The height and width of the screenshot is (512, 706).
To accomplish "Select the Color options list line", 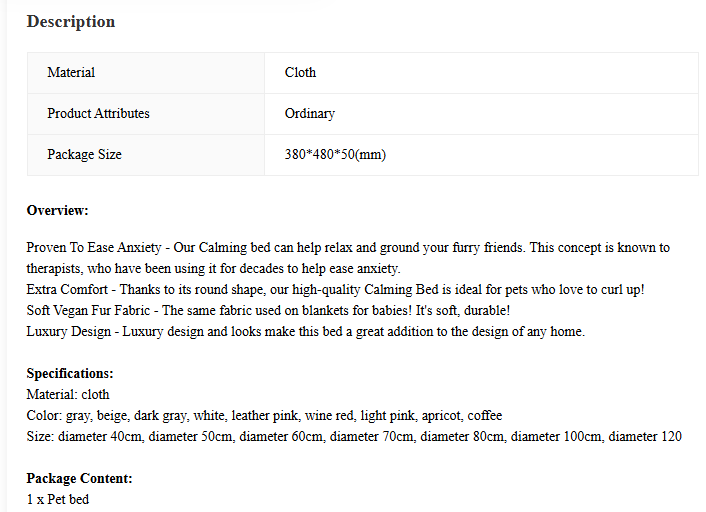I will tap(264, 416).
